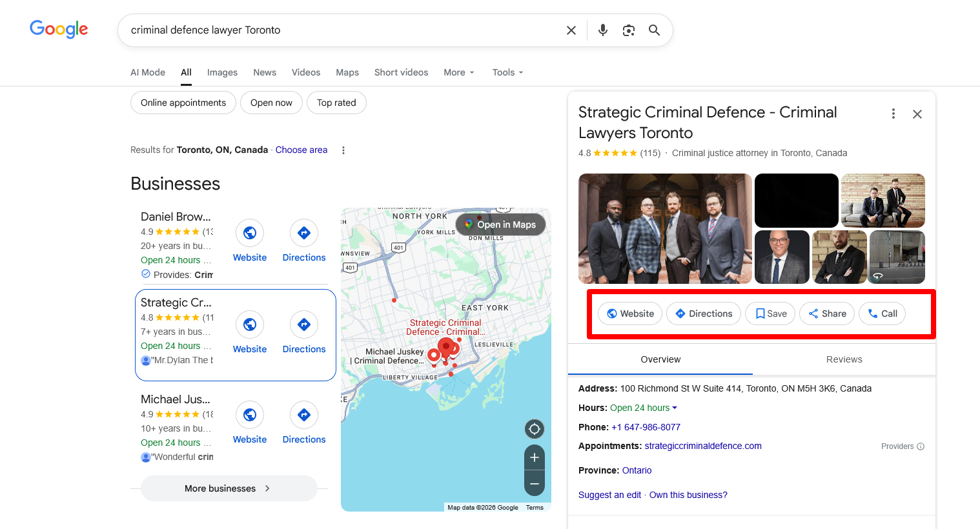
Task: Open the More dropdown in the search tabs
Action: click(x=458, y=72)
